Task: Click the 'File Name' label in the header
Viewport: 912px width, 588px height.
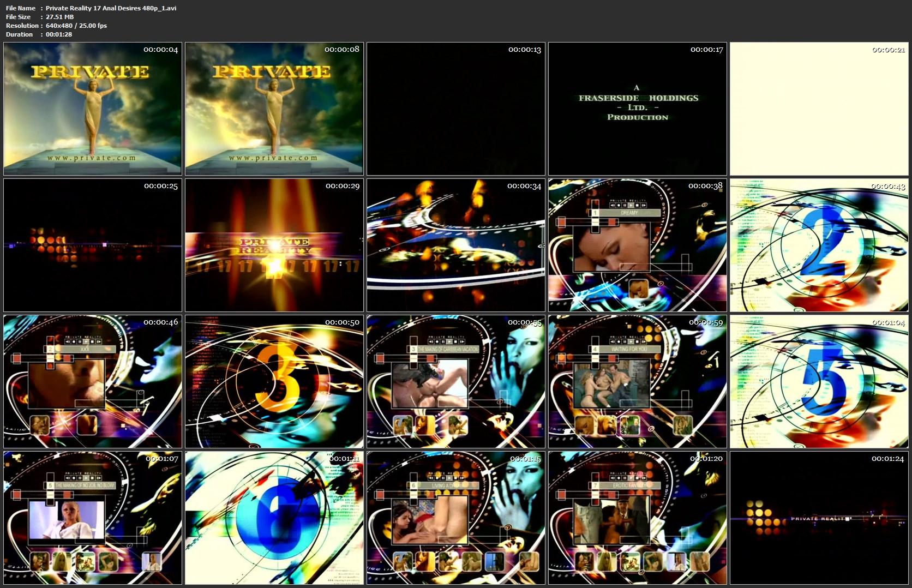Action: pos(21,8)
